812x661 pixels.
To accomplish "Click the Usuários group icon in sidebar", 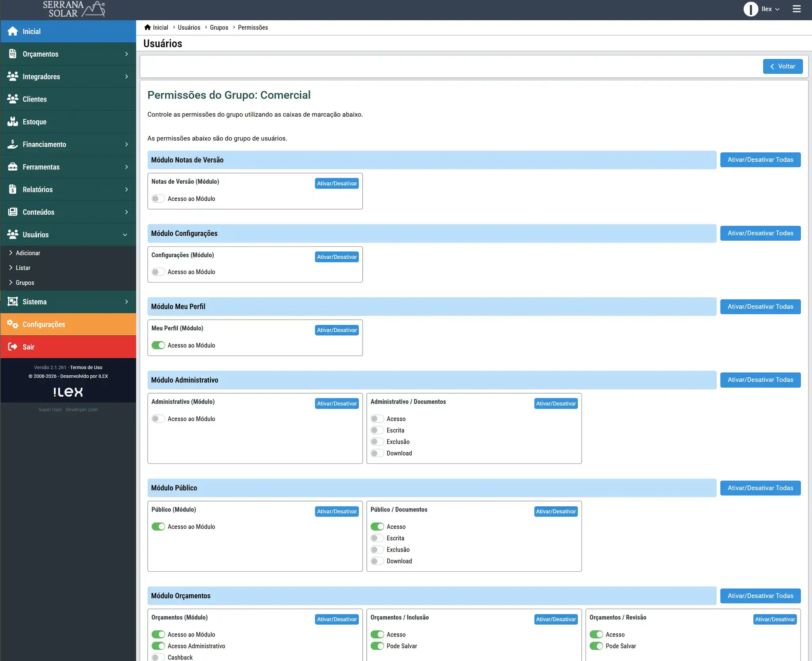I will pyautogui.click(x=13, y=234).
